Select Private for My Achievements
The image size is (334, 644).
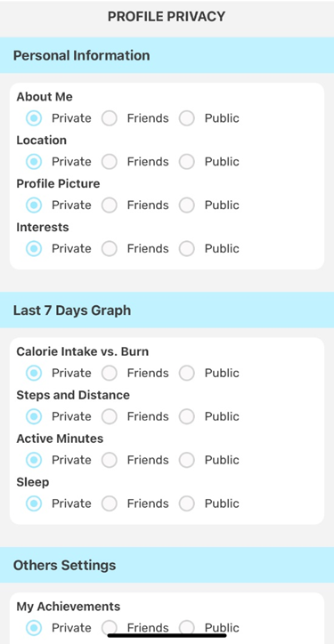tap(34, 628)
